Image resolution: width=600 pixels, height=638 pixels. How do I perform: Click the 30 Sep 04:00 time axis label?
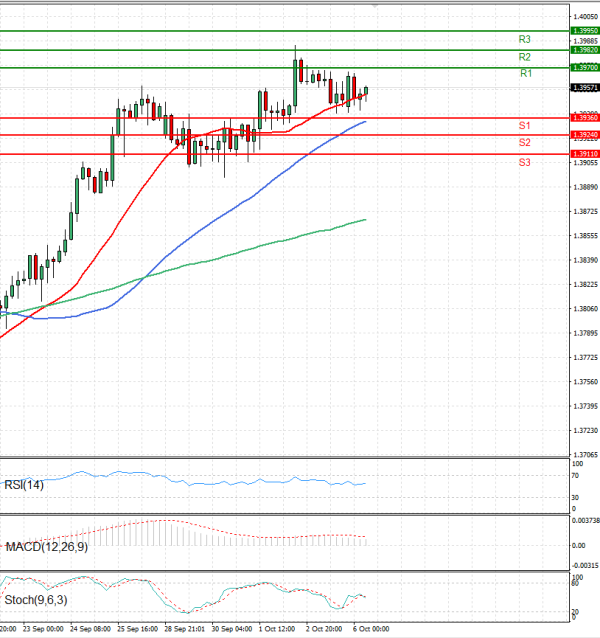(x=230, y=630)
